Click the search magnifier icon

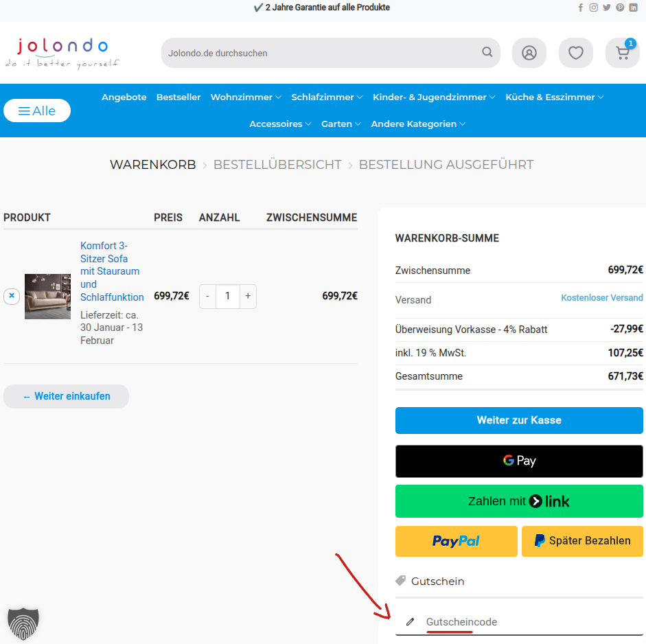(487, 52)
